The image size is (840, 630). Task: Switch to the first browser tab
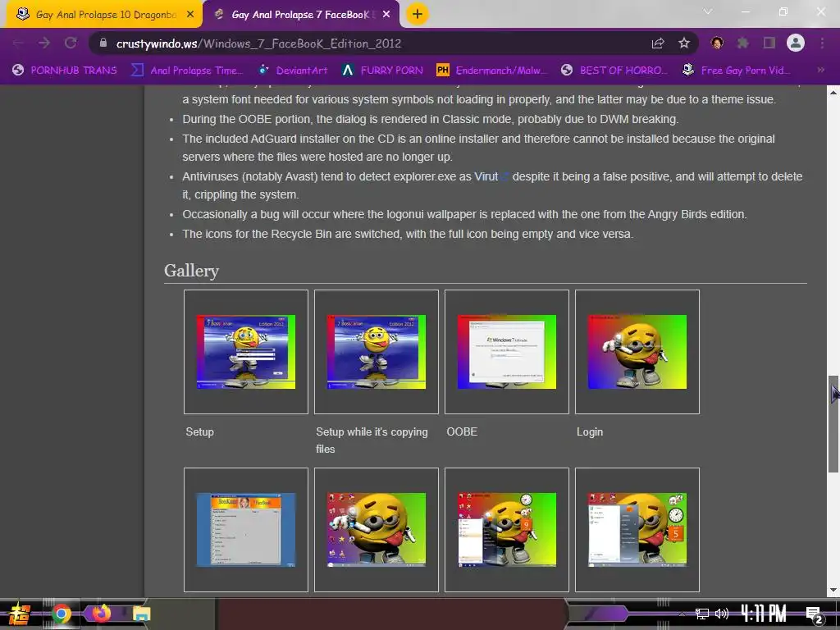coord(104,15)
